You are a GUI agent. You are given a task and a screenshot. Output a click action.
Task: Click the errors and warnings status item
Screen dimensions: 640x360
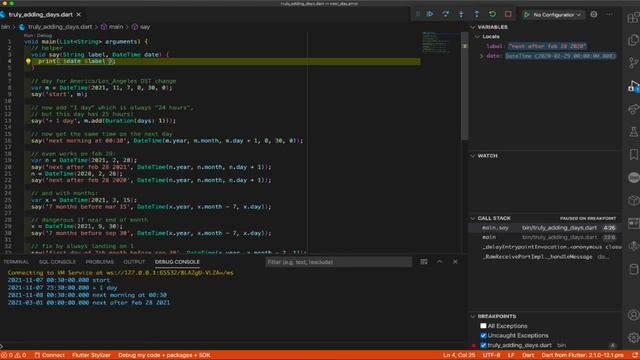14,355
